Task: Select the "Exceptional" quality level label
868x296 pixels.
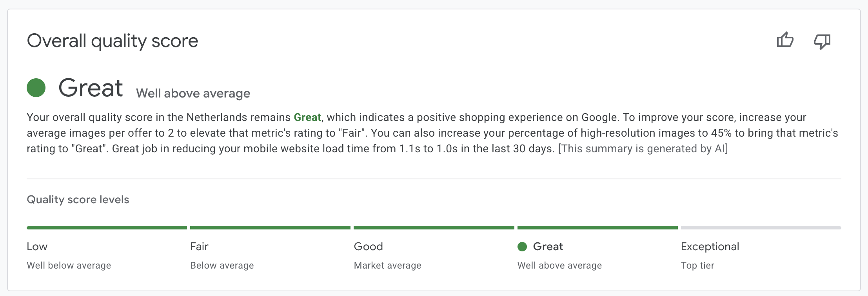Action: [x=710, y=247]
